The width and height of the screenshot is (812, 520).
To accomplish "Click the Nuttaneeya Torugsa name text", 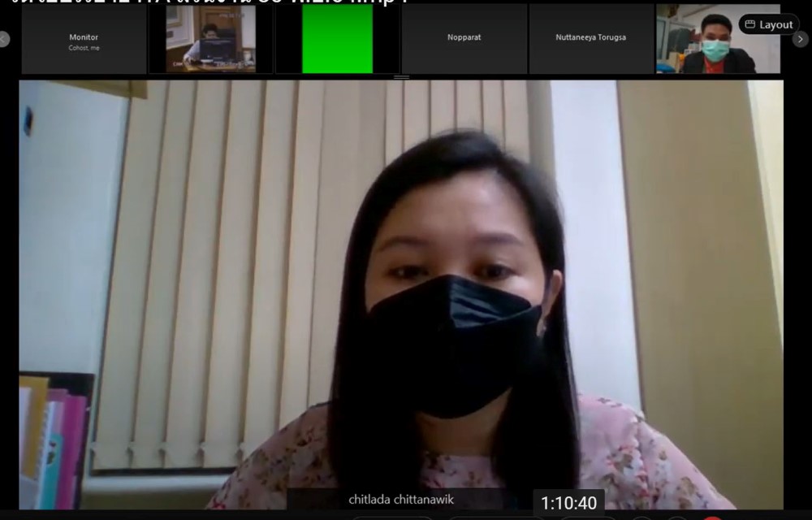I will tap(590, 37).
